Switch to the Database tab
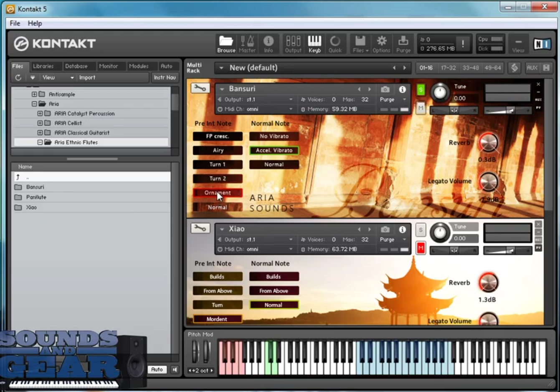Image resolution: width=560 pixels, height=392 pixels. coord(76,66)
